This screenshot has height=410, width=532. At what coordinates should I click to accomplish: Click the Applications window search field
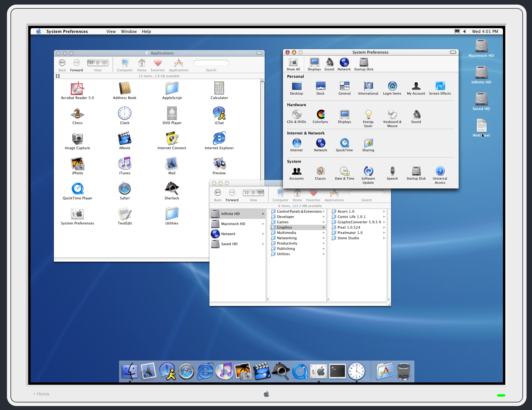click(211, 63)
